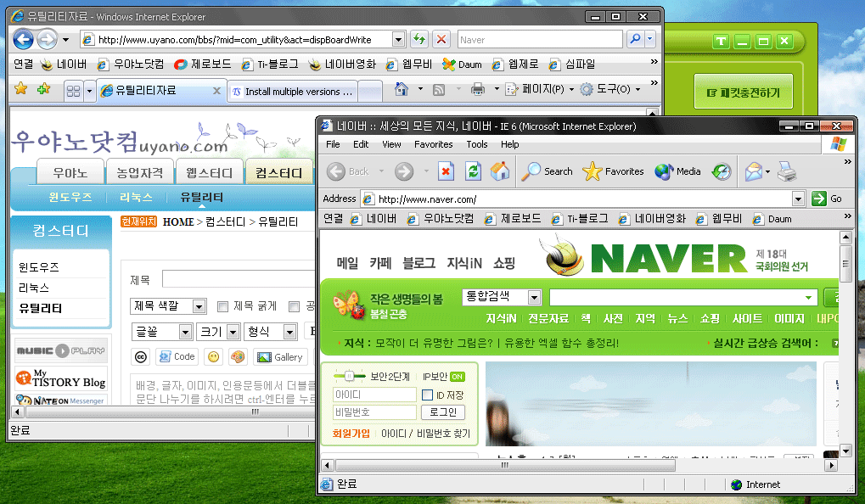865x504 pixels.
Task: Click the green Go arrow in IE6
Action: 818,199
